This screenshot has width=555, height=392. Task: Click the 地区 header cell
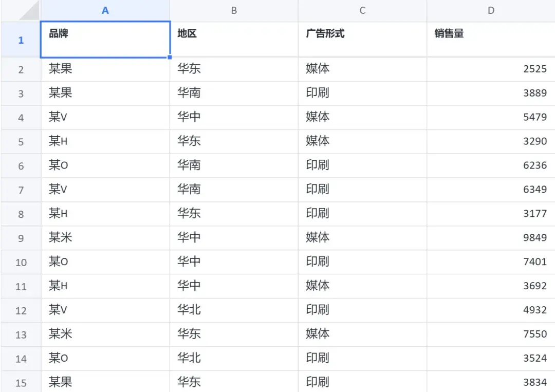point(234,40)
